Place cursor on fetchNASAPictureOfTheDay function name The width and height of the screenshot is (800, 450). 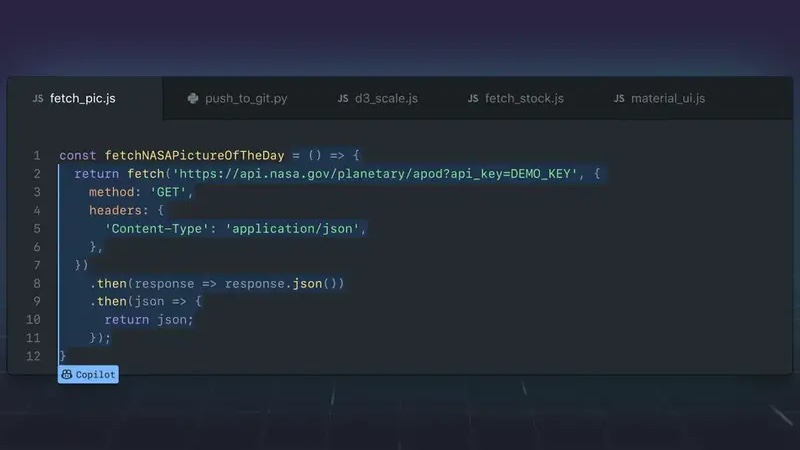pyautogui.click(x=194, y=156)
